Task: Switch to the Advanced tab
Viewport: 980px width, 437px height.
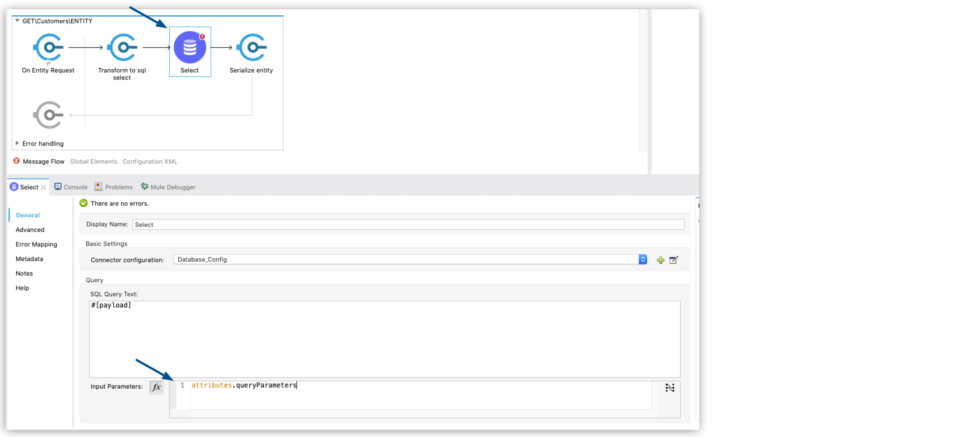Action: pos(29,229)
